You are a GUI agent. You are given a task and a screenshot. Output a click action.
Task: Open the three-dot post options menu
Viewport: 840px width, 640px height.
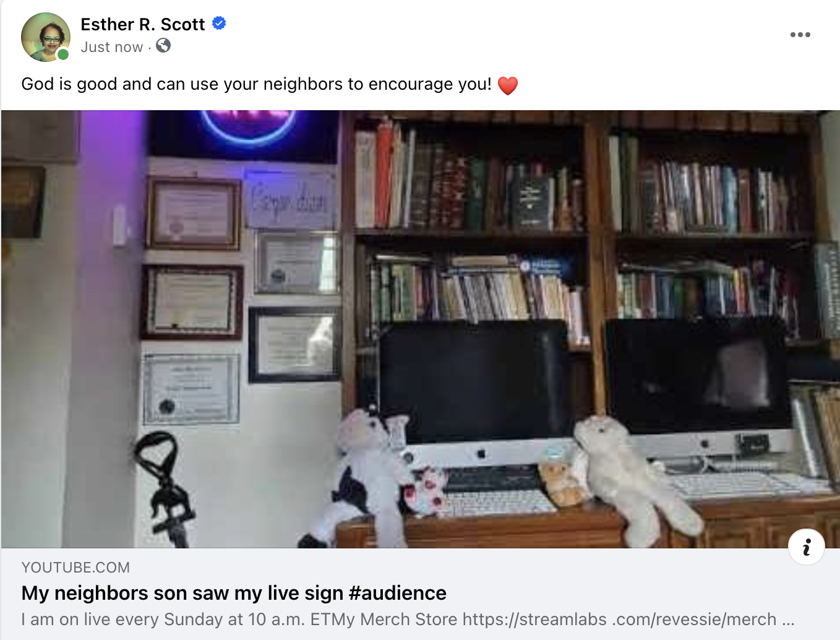coord(800,35)
